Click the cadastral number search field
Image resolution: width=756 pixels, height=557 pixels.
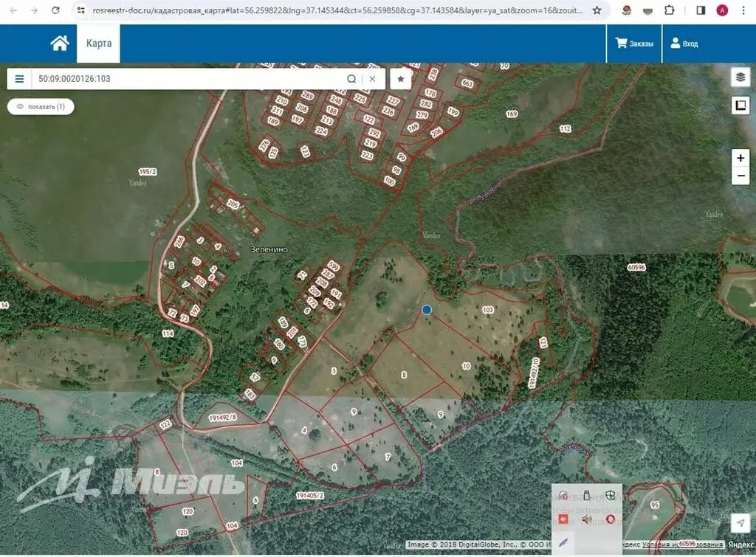[188, 78]
